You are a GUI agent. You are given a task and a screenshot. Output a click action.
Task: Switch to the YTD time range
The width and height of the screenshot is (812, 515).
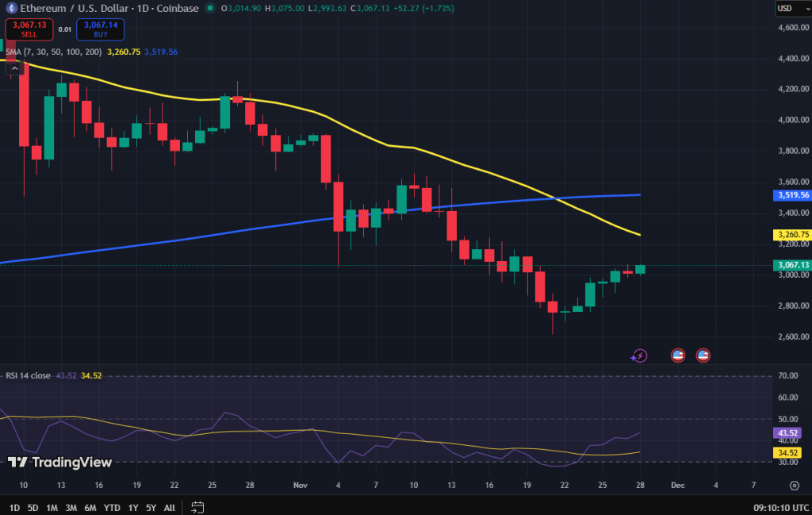(x=112, y=508)
